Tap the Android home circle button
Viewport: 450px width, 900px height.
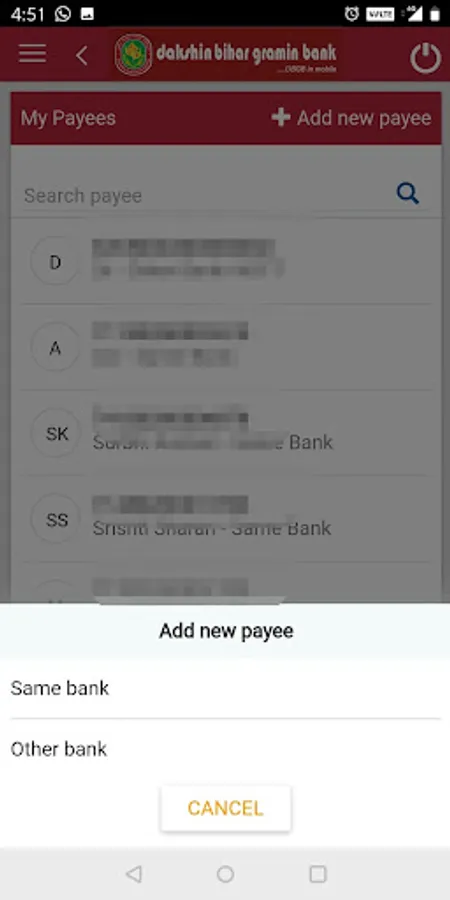(x=225, y=874)
